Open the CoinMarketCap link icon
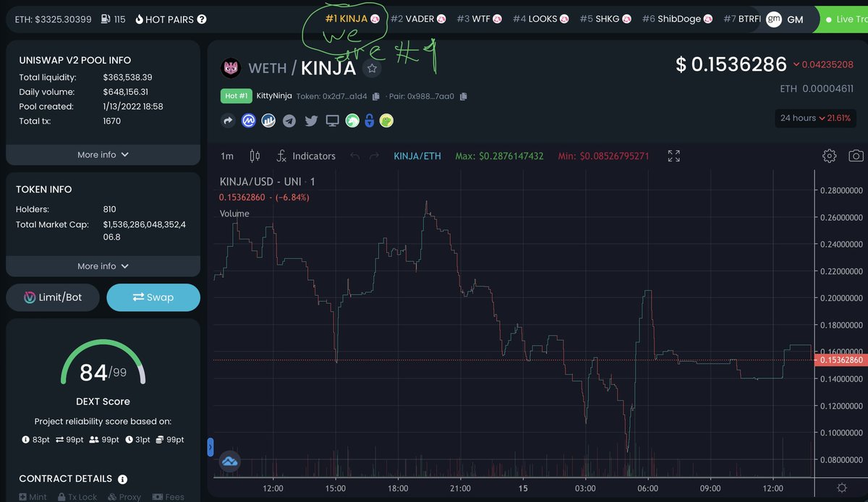The height and width of the screenshot is (502, 868). (248, 121)
